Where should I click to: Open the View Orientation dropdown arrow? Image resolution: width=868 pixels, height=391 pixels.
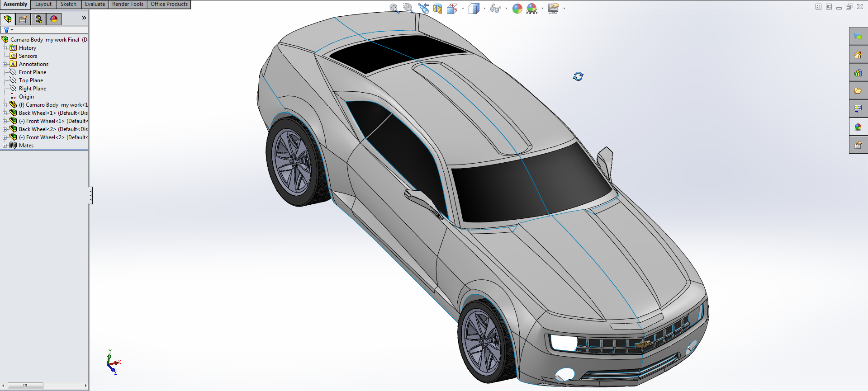(x=463, y=9)
